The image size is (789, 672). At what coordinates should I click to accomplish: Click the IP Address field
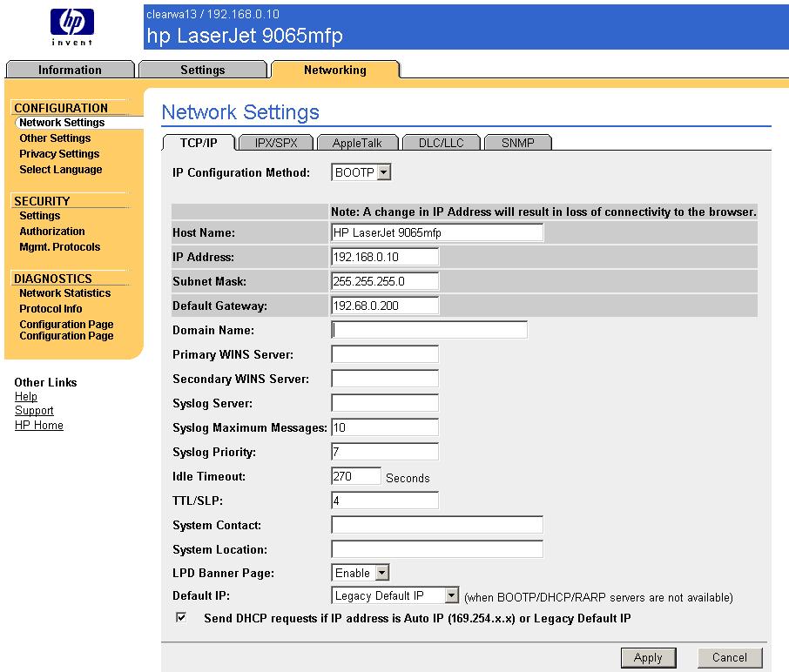pos(385,257)
